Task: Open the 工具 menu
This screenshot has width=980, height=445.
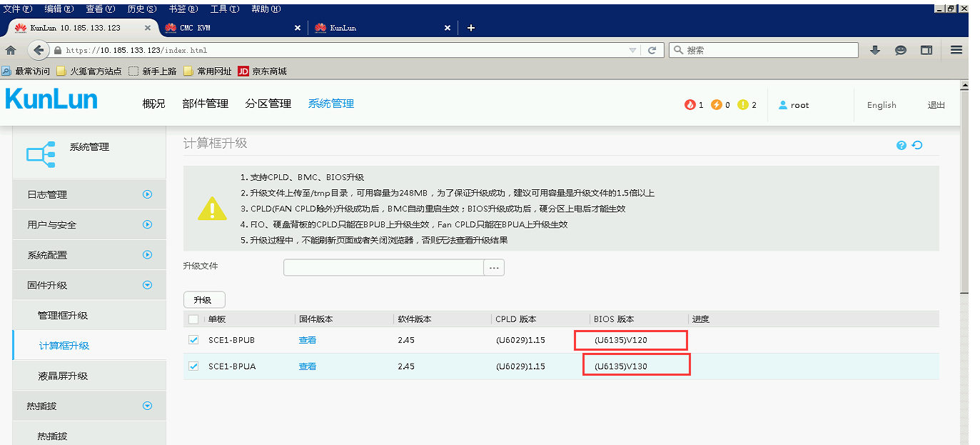Action: (x=225, y=9)
